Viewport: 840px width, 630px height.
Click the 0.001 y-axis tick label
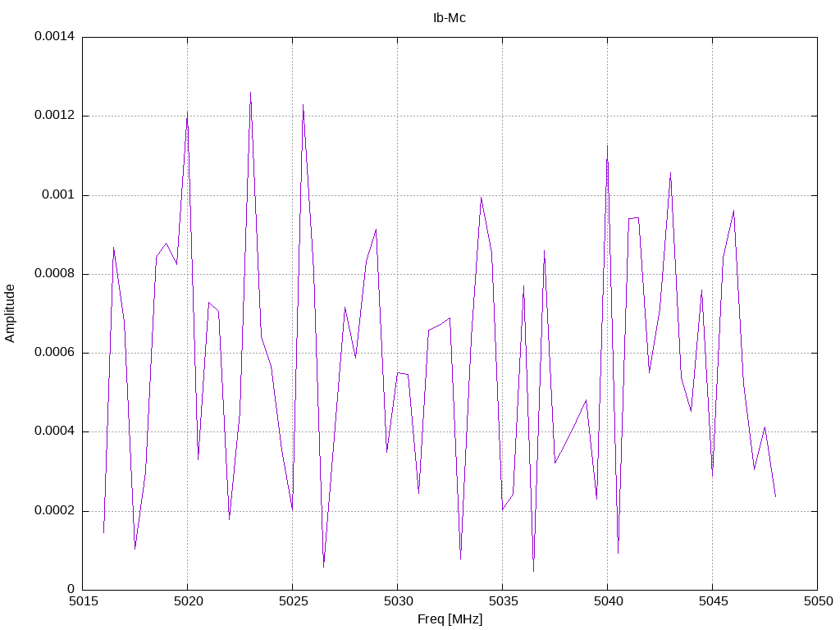[58, 194]
